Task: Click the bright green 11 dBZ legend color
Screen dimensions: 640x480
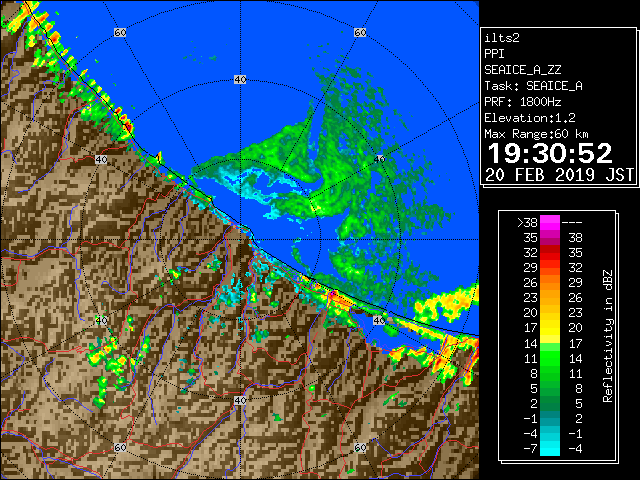Action: coord(550,358)
